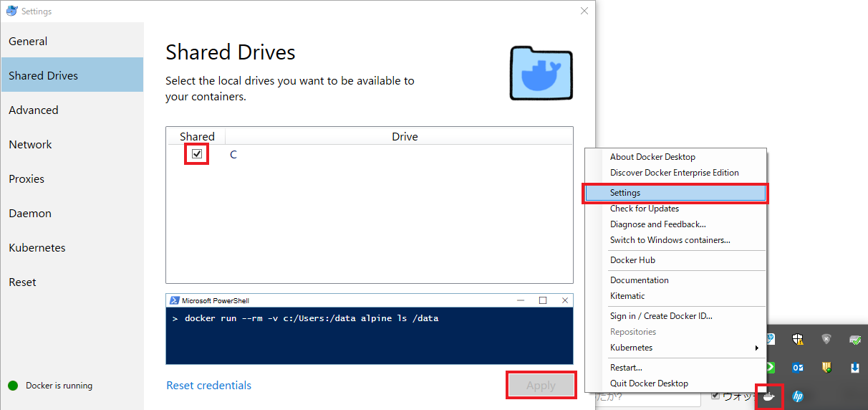
Task: Click the Docker whale tray icon
Action: (770, 396)
